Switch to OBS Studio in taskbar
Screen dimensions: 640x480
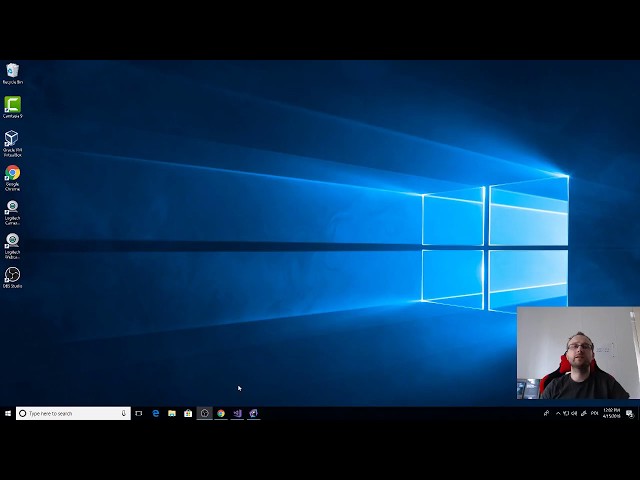[x=204, y=413]
